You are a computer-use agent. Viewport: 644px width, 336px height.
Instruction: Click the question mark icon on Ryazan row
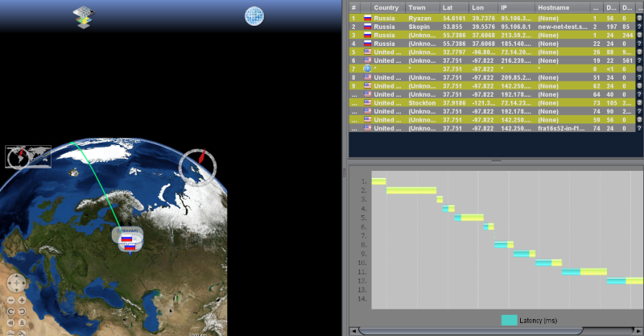click(638, 18)
